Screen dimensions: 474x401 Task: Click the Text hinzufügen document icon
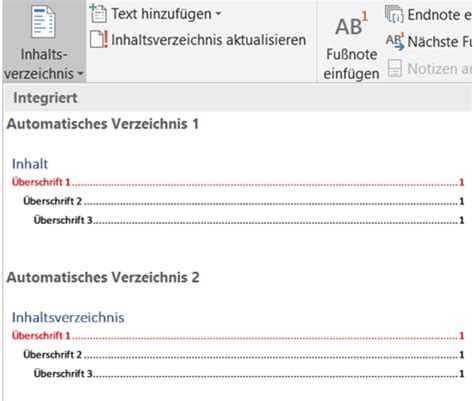coord(98,14)
